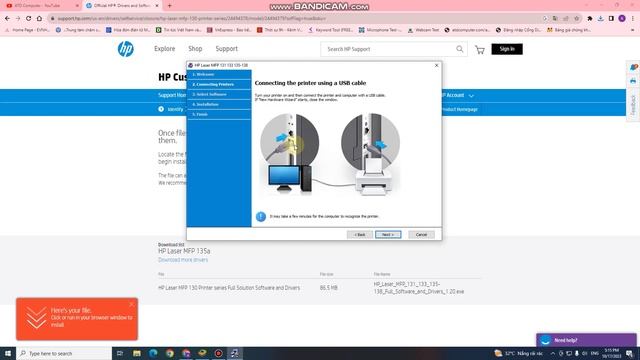Click the printer USB port illustration

click(x=370, y=143)
